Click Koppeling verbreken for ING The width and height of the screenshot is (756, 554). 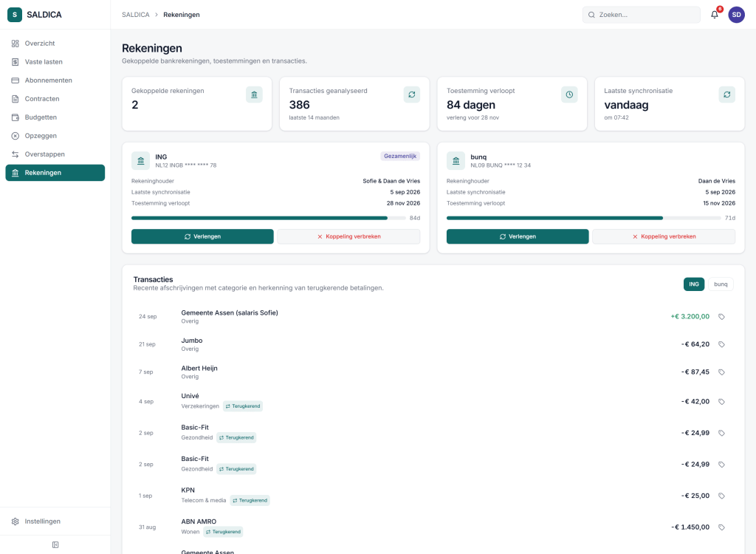(x=348, y=236)
